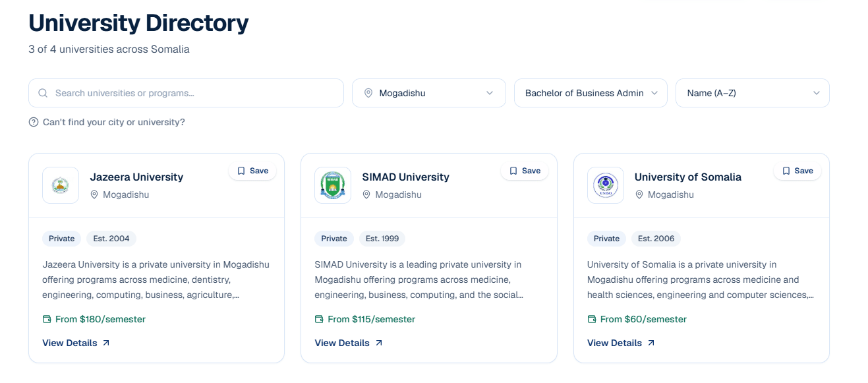Focus the search universities or programs field
The height and width of the screenshot is (383, 868).
[x=186, y=93]
